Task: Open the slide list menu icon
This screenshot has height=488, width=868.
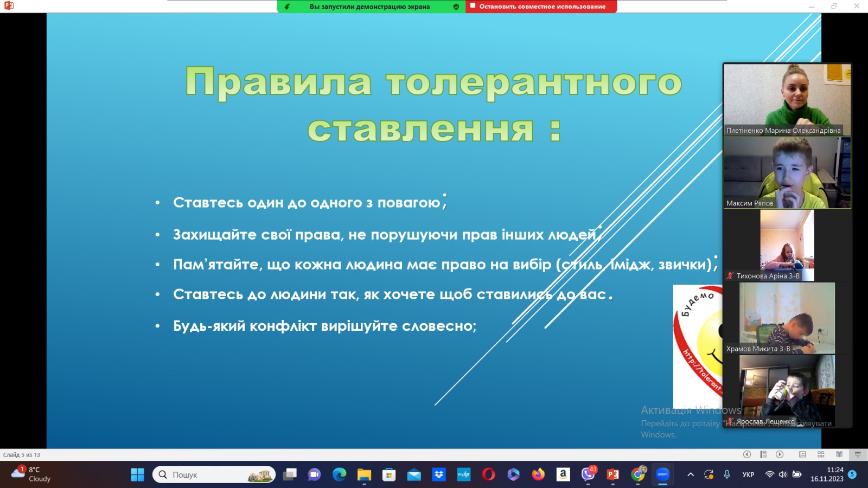Action: pos(763,454)
